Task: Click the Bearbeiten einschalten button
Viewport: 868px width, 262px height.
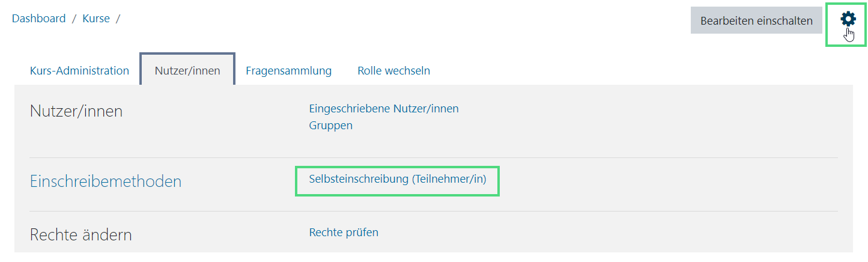Action: (756, 20)
